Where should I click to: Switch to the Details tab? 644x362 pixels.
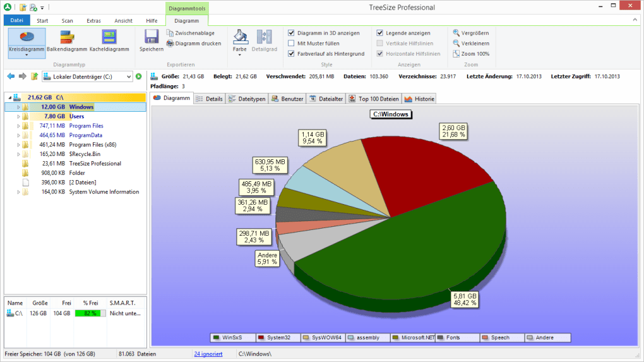pyautogui.click(x=210, y=99)
